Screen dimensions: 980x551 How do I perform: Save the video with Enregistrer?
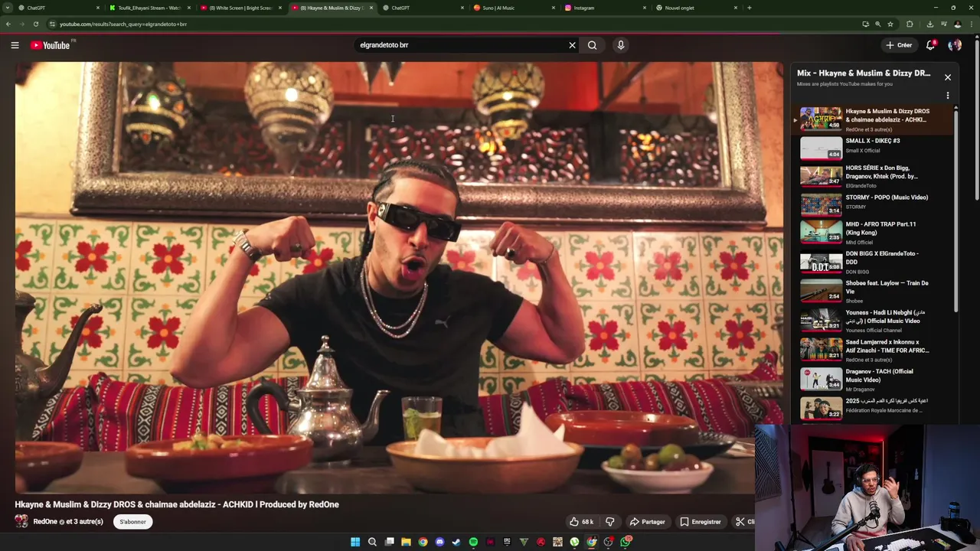point(700,522)
